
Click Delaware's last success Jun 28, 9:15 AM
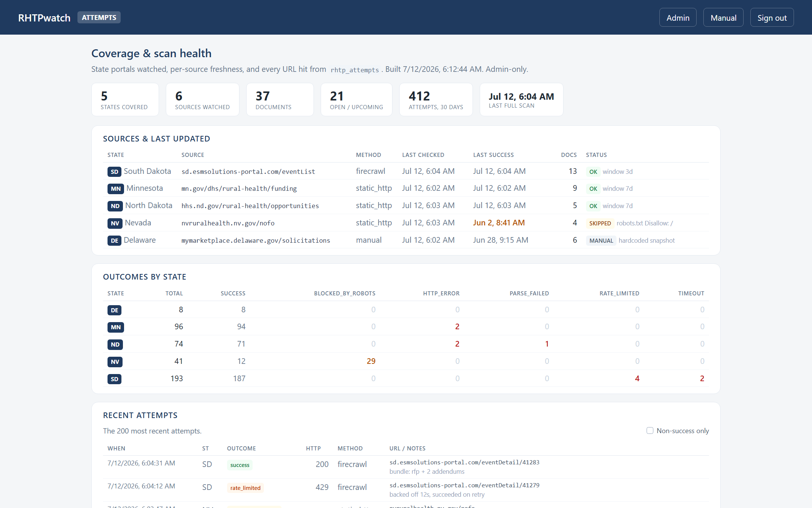(500, 240)
